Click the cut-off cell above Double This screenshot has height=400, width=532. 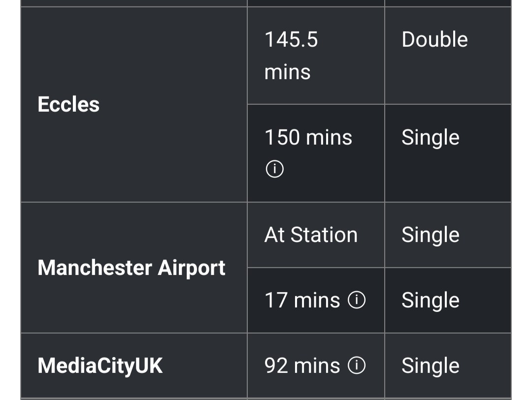(x=447, y=3)
